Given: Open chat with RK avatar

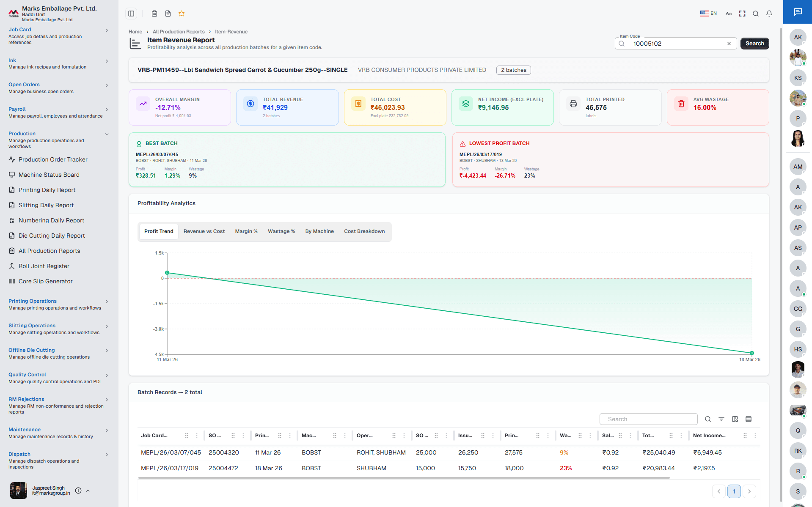Looking at the screenshot, I should coord(798,451).
